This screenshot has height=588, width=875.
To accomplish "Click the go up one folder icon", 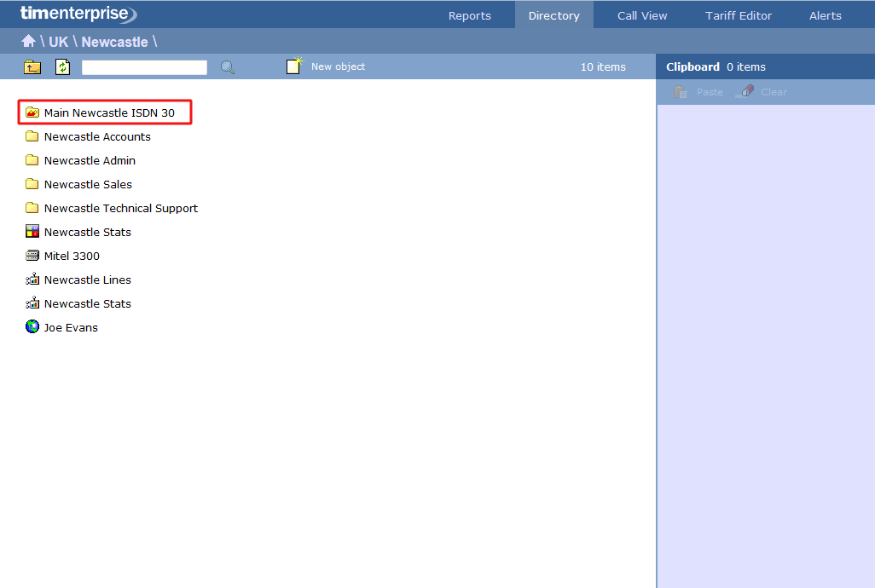I will pos(32,67).
